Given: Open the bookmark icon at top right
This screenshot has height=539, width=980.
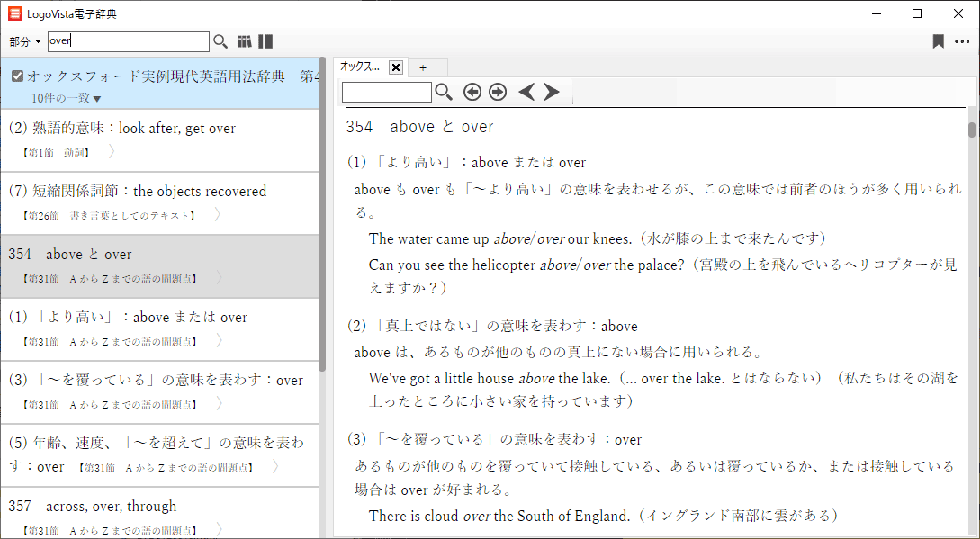Looking at the screenshot, I should (938, 41).
